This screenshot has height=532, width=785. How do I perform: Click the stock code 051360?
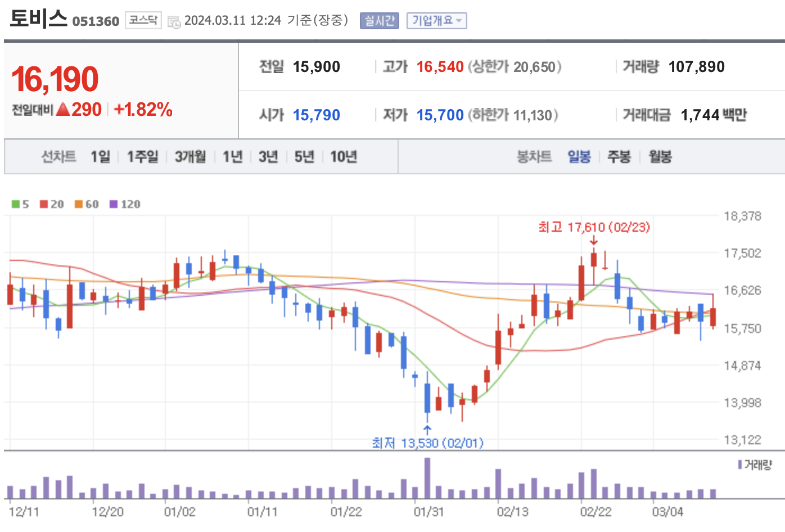[96, 21]
